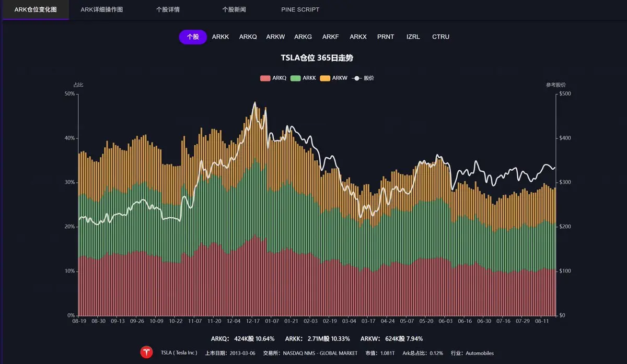The height and width of the screenshot is (364, 627).
Task: Click the 03-17 date label on x-axis
Action: coord(368,321)
